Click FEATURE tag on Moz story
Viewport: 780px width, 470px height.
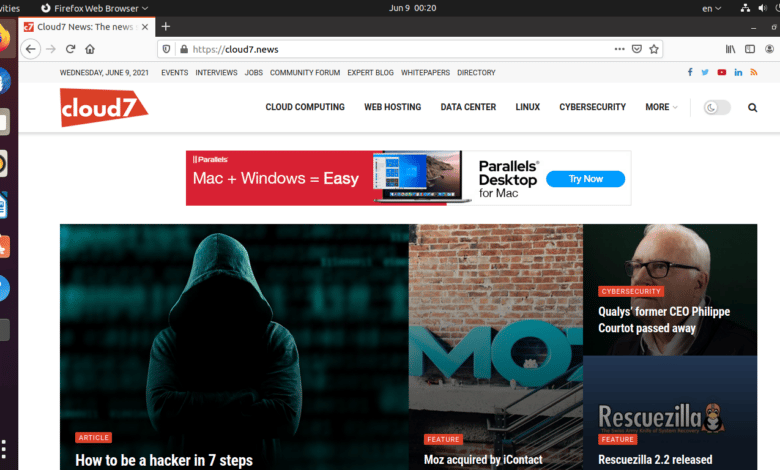point(443,439)
